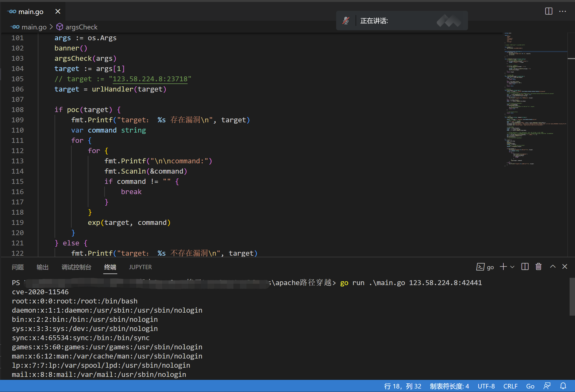Click the terminal vertical scrollbar
The width and height of the screenshot is (575, 392).
(x=572, y=296)
